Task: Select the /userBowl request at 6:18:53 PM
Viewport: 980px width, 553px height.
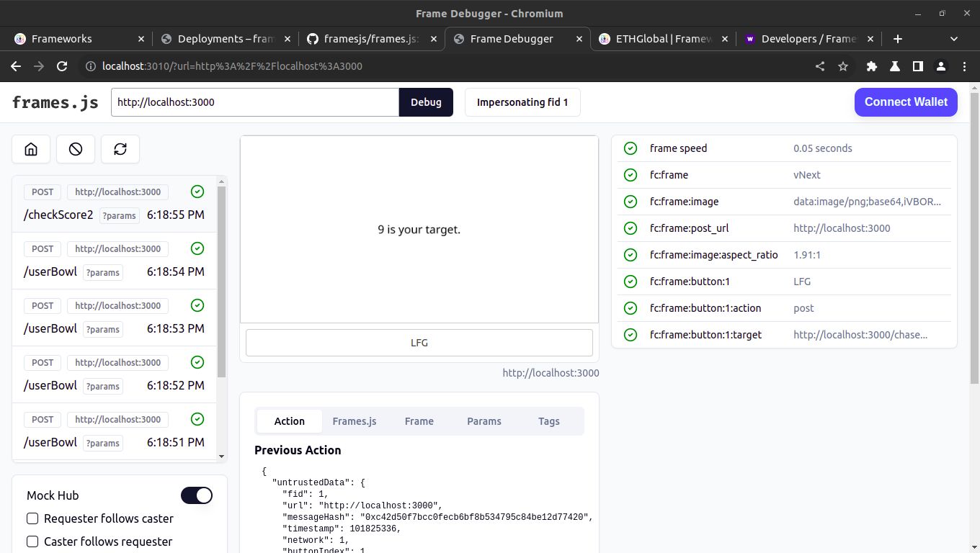Action: click(115, 318)
